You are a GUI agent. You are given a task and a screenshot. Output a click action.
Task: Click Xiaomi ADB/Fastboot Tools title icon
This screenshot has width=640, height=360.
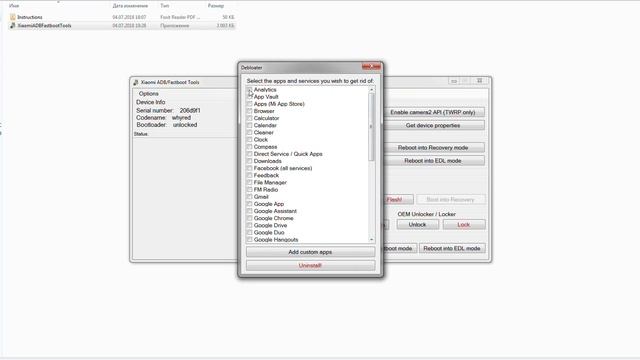pyautogui.click(x=136, y=82)
